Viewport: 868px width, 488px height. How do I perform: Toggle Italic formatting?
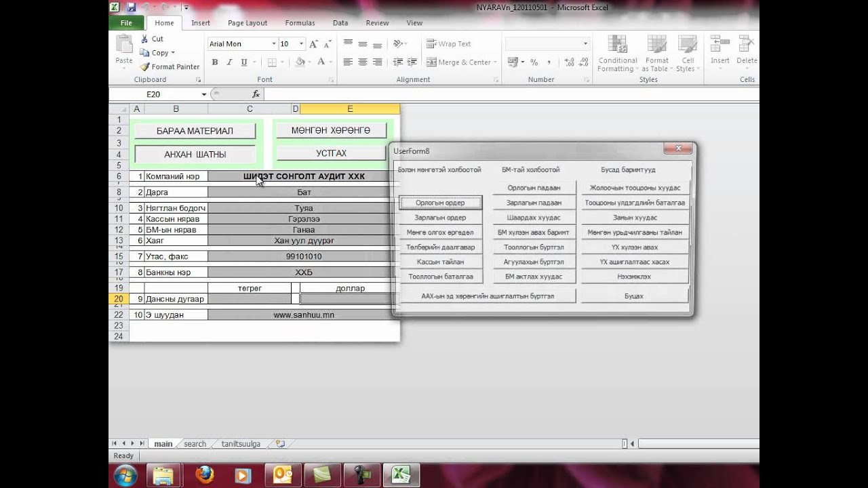[x=229, y=62]
